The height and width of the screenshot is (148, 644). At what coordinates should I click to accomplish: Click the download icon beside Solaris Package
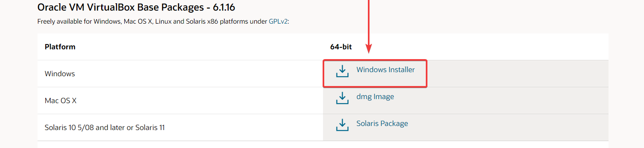[x=342, y=125]
